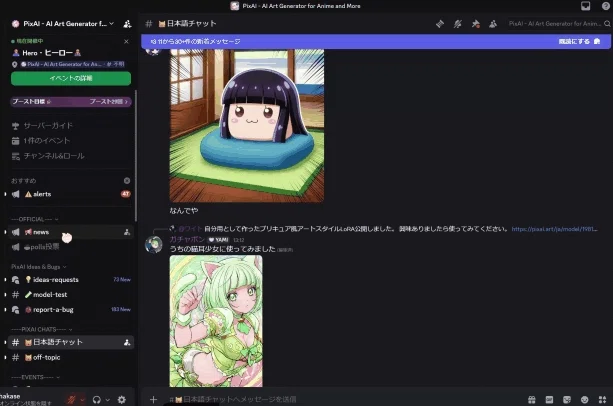Open the gift icon in message bar
The width and height of the screenshot is (613, 406).
[x=532, y=399]
